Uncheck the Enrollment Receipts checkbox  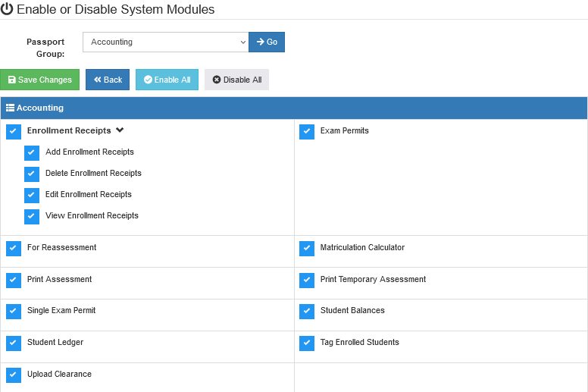(x=14, y=132)
